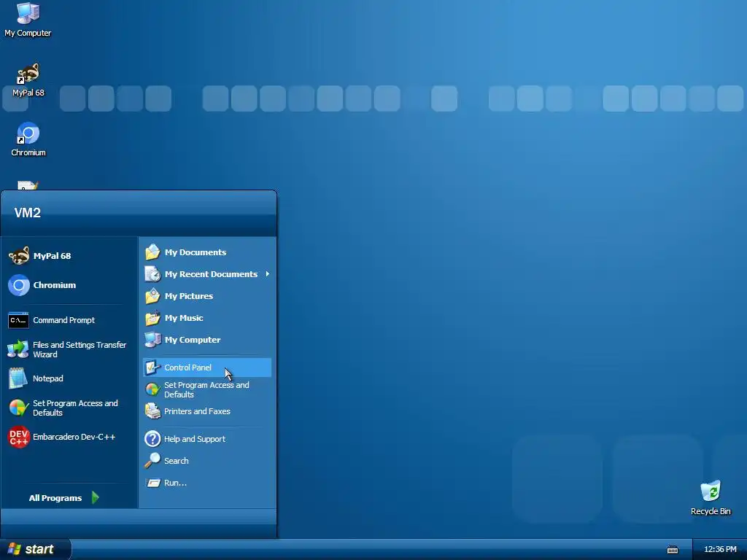Image resolution: width=747 pixels, height=560 pixels.
Task: Click MyPal 68 raccoon icon in Start menu
Action: (19, 256)
